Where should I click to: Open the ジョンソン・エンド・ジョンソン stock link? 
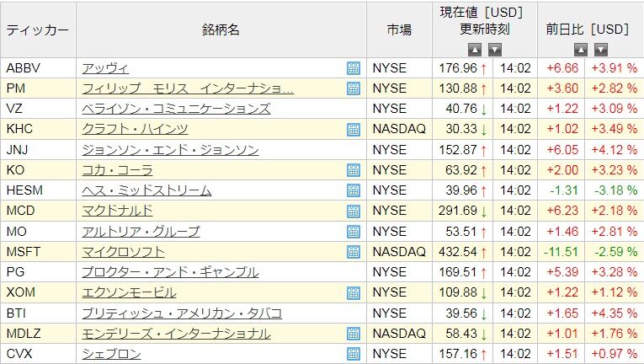[x=169, y=150]
